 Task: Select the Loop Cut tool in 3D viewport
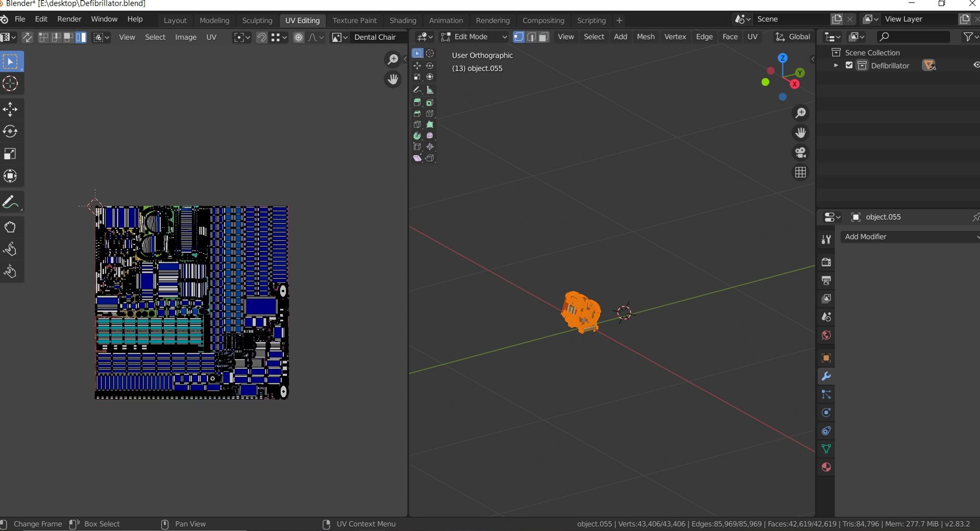430,113
